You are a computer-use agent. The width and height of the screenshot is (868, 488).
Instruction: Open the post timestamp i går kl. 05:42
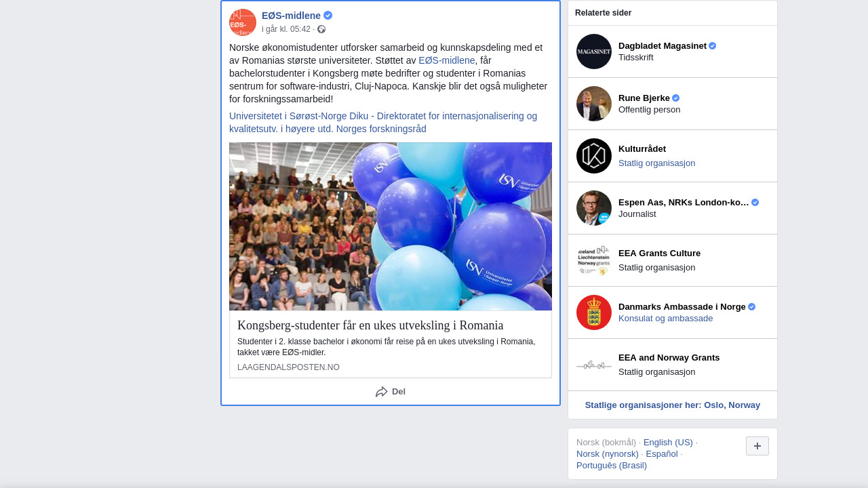(x=286, y=29)
